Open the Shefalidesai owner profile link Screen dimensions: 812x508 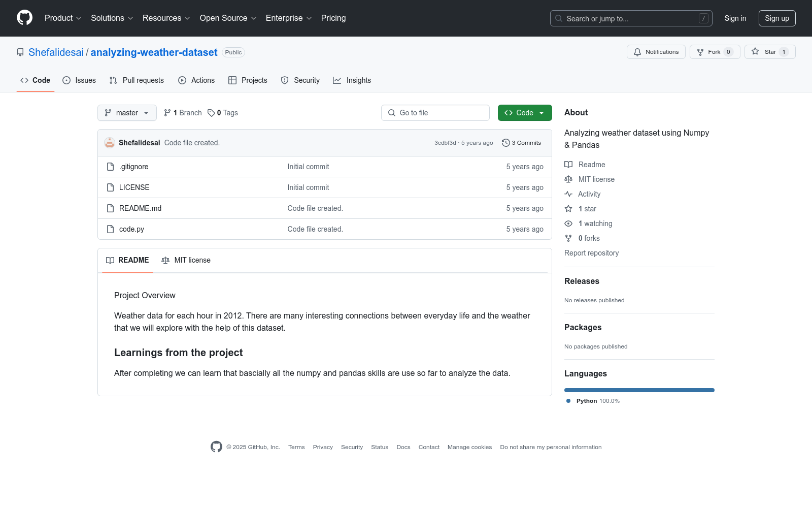pyautogui.click(x=56, y=52)
